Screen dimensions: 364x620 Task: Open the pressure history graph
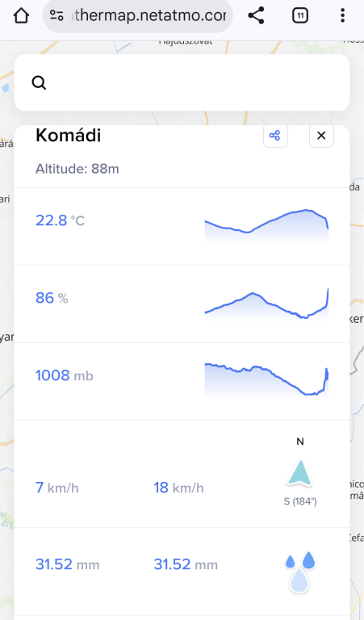pos(266,380)
